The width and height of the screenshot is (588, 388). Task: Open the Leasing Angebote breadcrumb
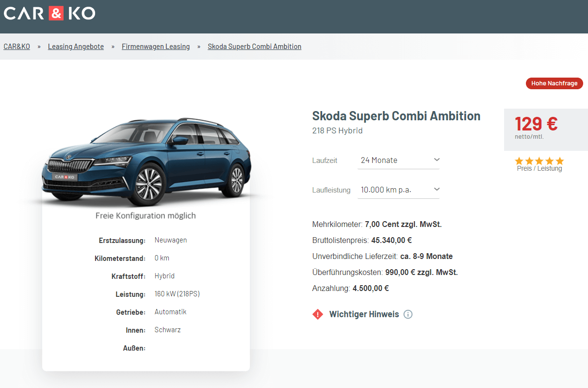pyautogui.click(x=76, y=47)
